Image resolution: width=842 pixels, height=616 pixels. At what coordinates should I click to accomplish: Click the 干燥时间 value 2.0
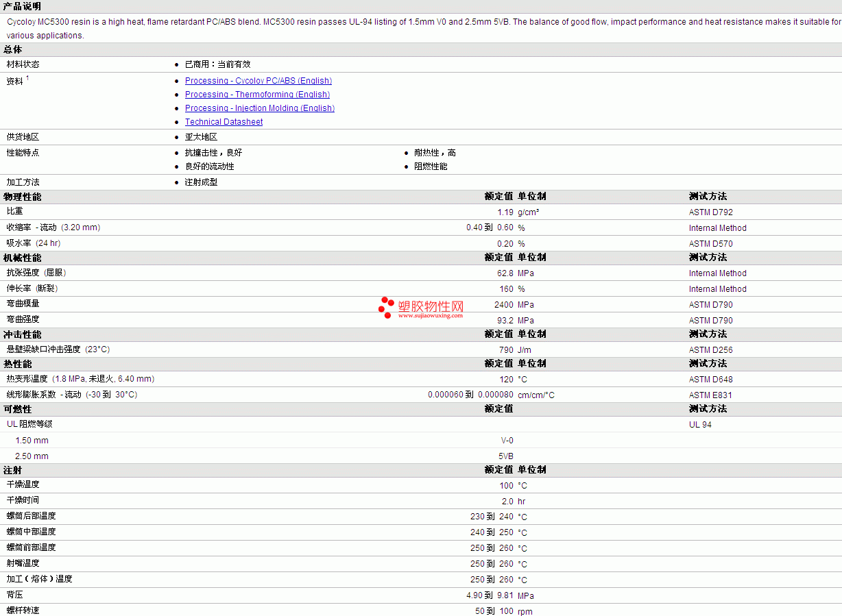(x=507, y=502)
